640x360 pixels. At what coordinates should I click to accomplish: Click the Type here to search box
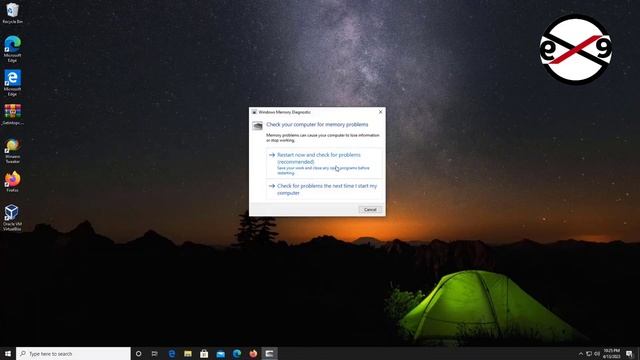pyautogui.click(x=73, y=353)
